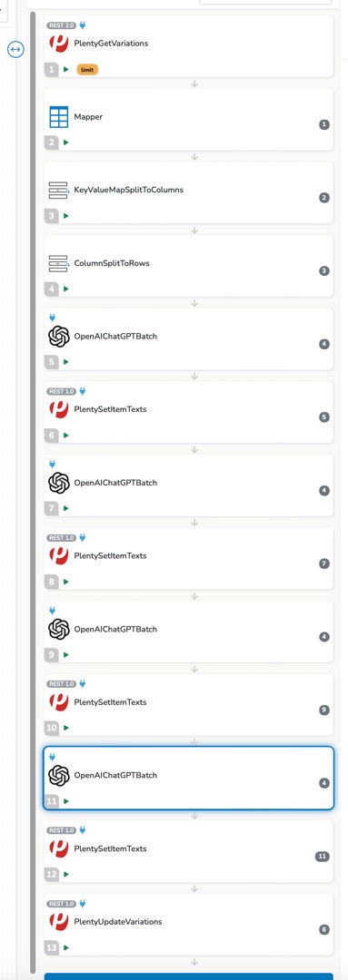Click input badge 9 on step 10
Viewport: 348px width, 980px height.
coord(324,710)
